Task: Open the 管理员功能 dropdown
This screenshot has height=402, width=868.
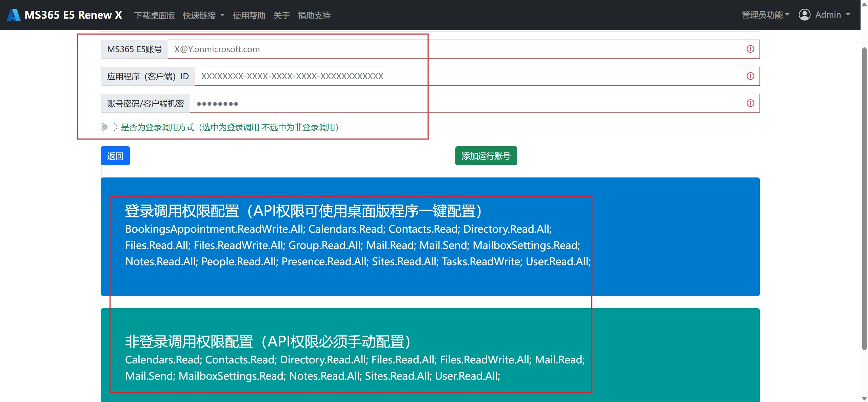Action: (766, 15)
